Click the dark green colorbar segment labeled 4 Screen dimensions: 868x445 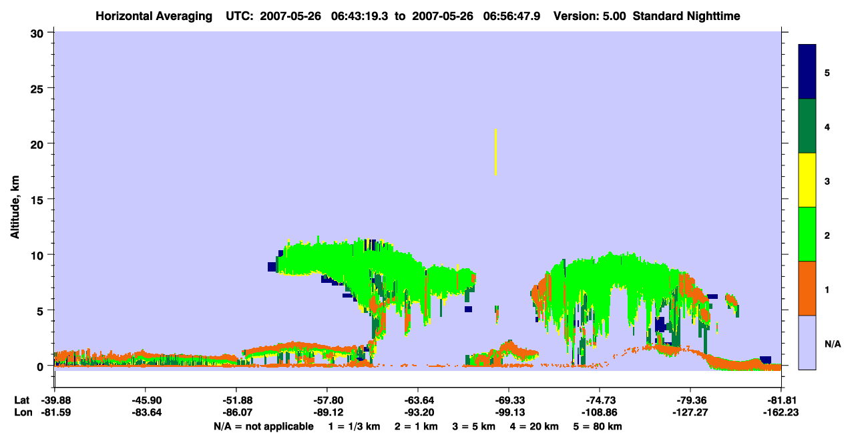point(807,126)
